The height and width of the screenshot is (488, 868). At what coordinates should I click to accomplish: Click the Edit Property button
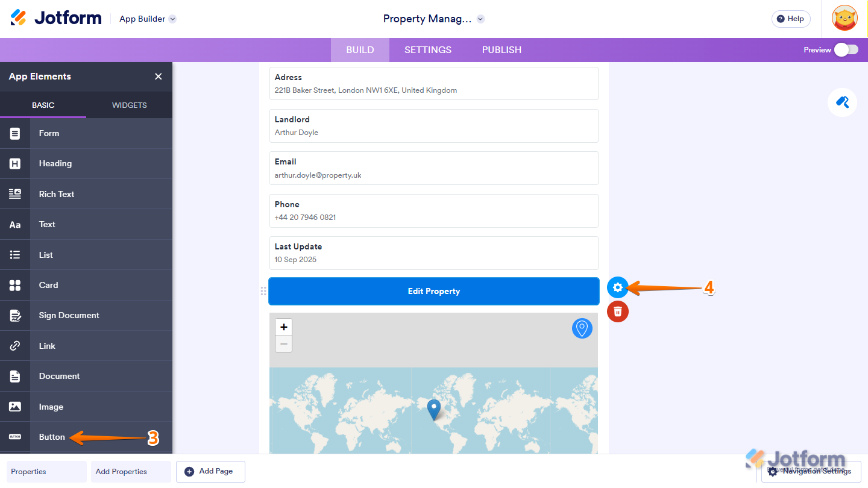pos(433,291)
